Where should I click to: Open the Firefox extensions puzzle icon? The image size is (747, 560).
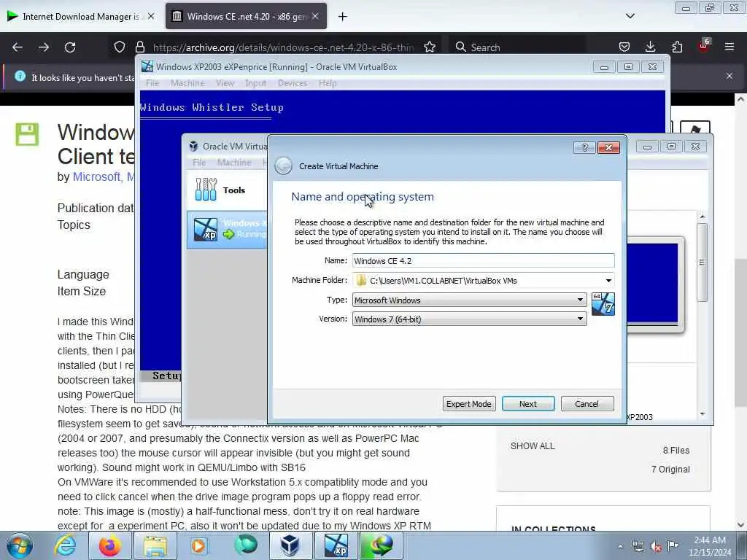(677, 47)
